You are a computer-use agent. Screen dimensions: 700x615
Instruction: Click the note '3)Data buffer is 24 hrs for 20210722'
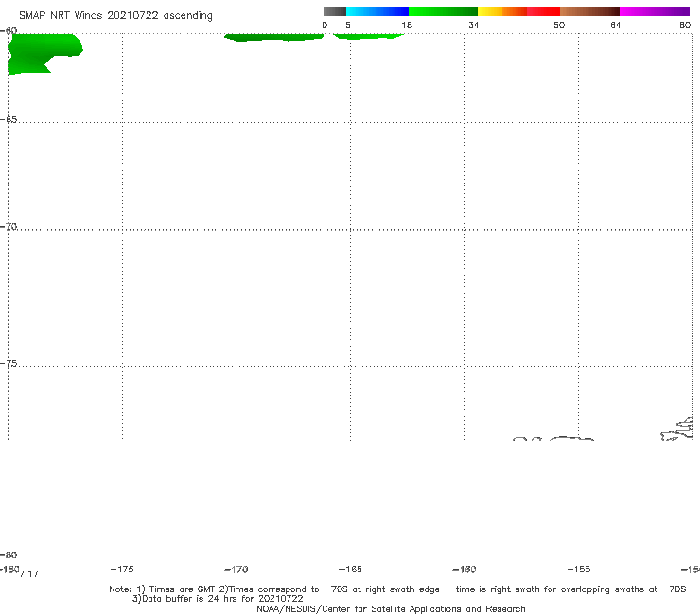[x=218, y=599]
